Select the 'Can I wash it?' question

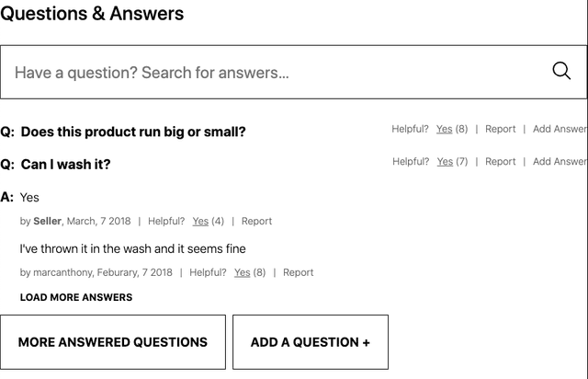click(65, 165)
